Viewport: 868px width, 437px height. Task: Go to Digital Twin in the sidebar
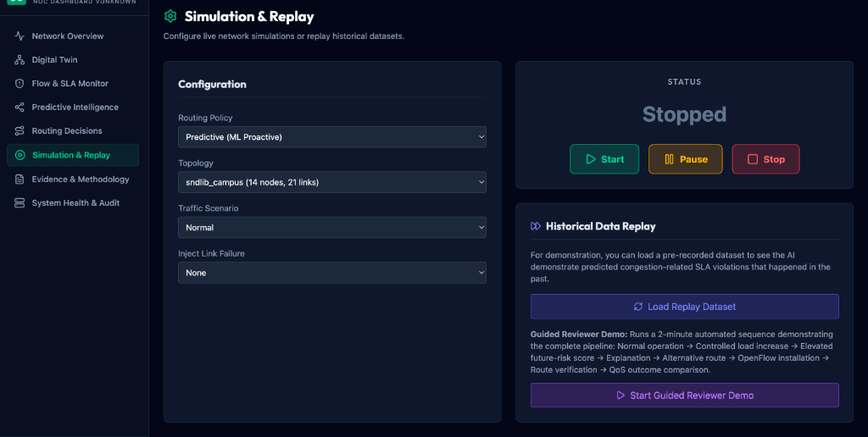(73, 60)
